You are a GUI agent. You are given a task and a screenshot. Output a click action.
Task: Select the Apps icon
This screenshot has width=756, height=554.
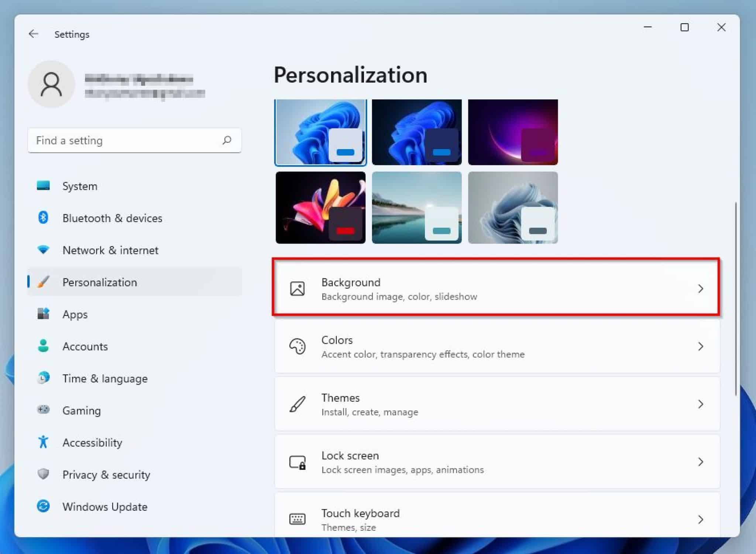coord(43,314)
